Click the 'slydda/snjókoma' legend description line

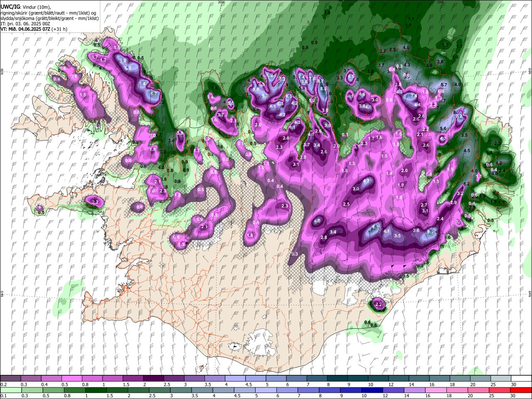49,18
